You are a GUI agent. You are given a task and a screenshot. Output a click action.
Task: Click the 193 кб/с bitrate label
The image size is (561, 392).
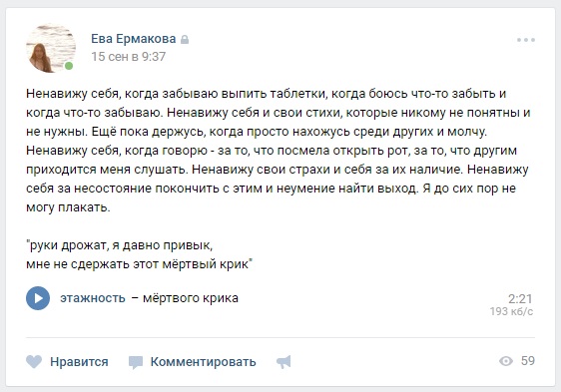coord(511,311)
